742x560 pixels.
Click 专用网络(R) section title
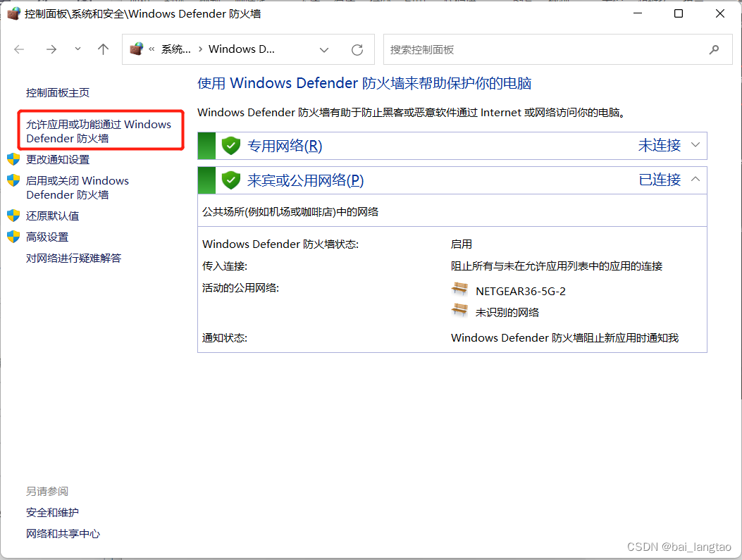[x=285, y=146]
